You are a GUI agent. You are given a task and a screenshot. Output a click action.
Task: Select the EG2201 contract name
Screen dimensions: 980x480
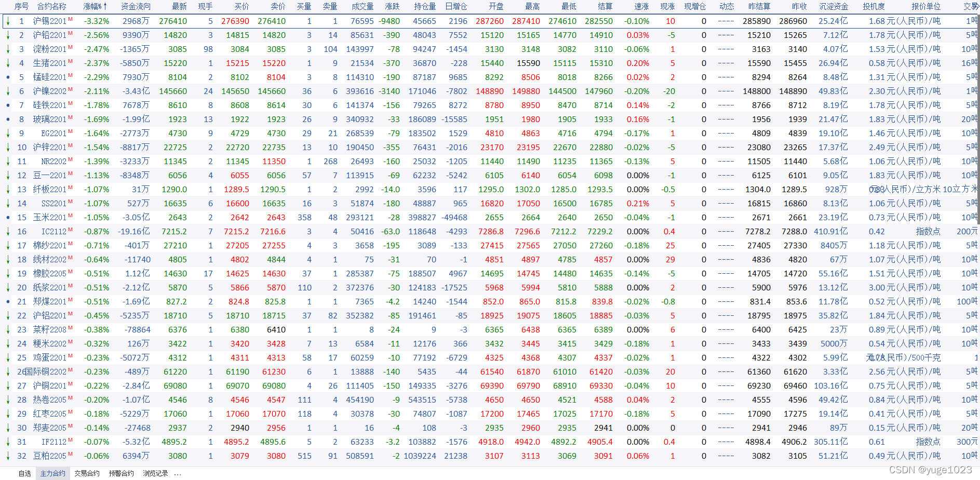(x=54, y=134)
